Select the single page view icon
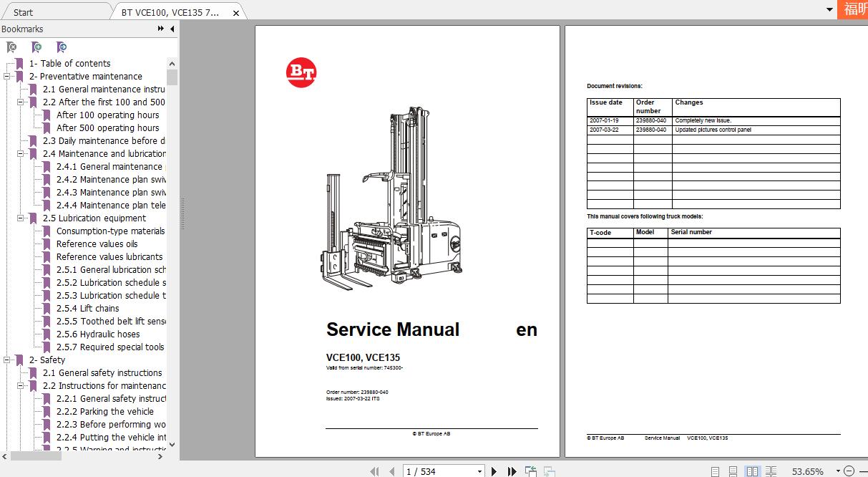Viewport: 868px width, 477px height. coord(713,471)
